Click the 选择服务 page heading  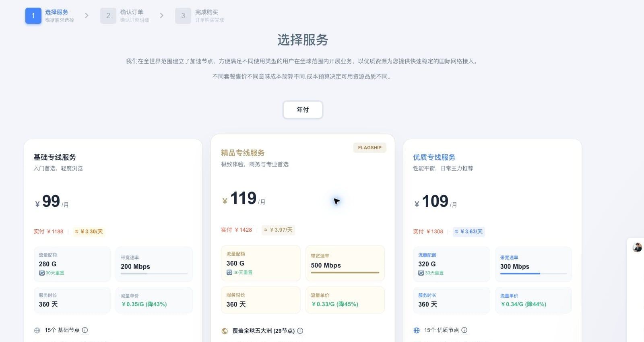(303, 40)
